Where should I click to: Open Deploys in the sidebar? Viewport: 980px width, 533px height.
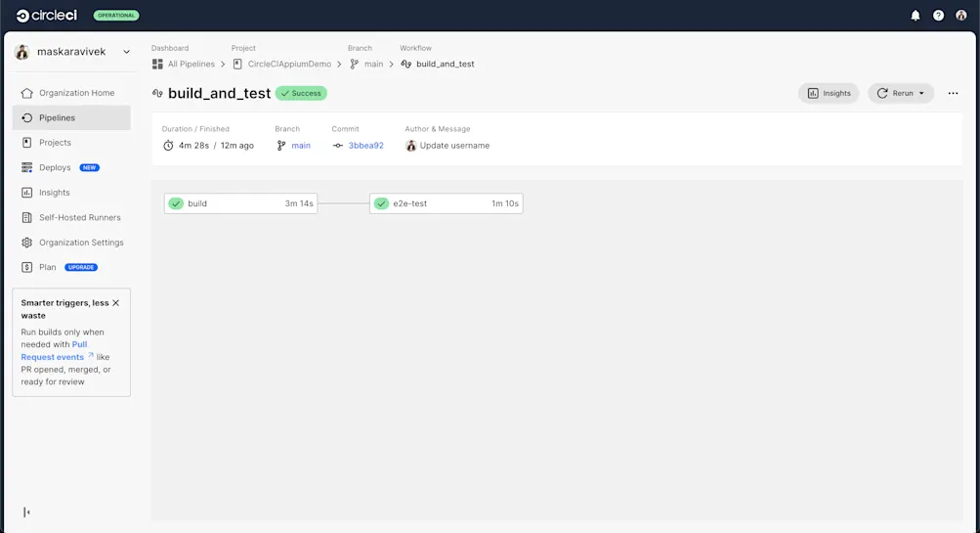[x=71, y=167]
